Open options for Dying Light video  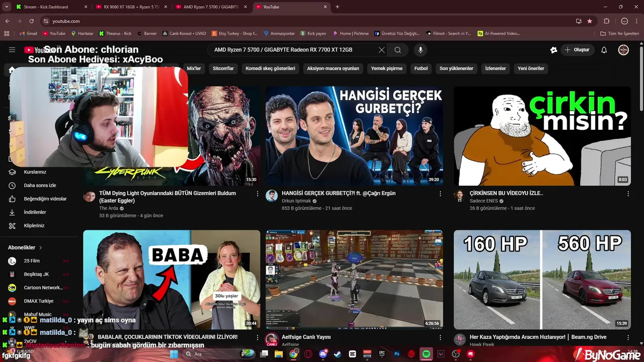[x=258, y=194]
